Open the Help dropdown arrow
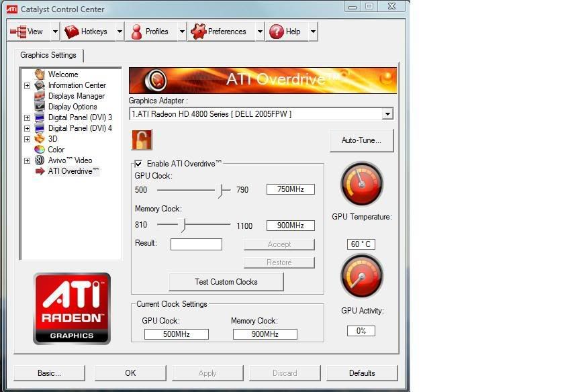This screenshot has width=564, height=392. click(x=314, y=32)
